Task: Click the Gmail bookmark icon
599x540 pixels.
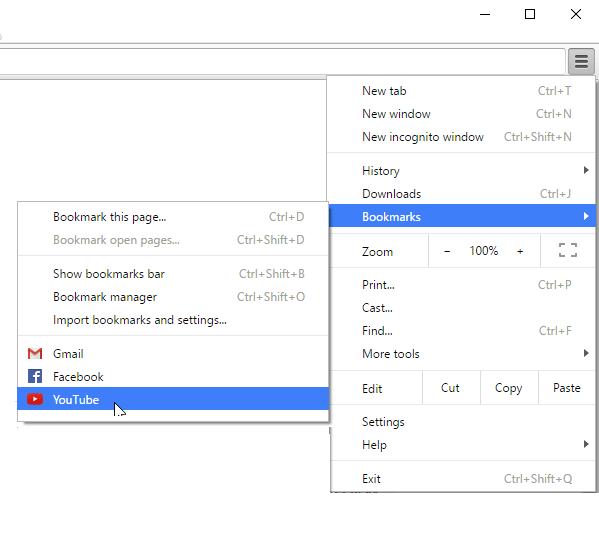Action: 35,354
